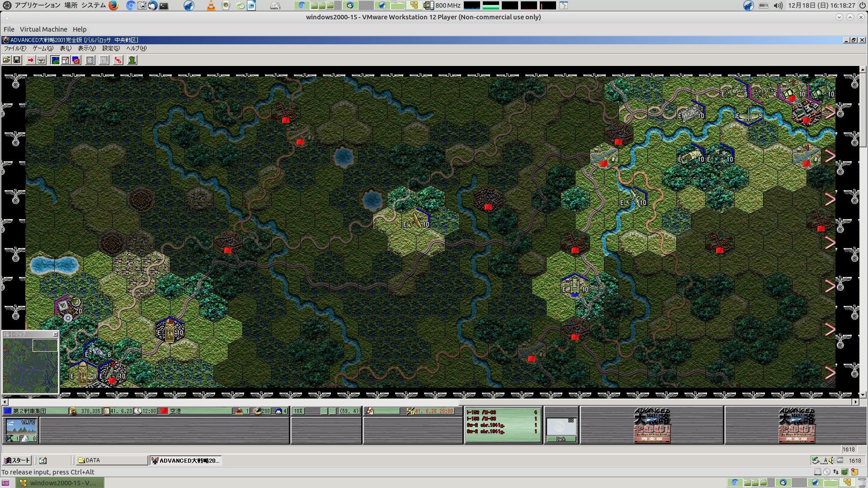Click the funds value 370,335

point(91,411)
